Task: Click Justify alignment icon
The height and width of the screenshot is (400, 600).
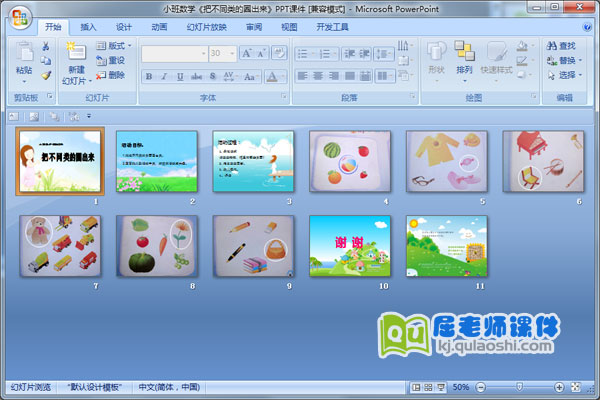Action: click(x=349, y=76)
